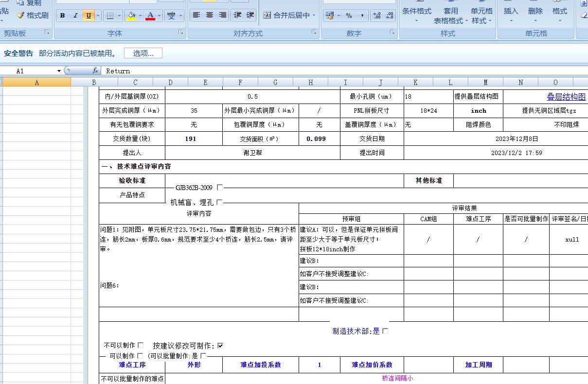Image resolution: width=588 pixels, height=384 pixels.
Task: Select column E header
Action: pyautogui.click(x=205, y=83)
